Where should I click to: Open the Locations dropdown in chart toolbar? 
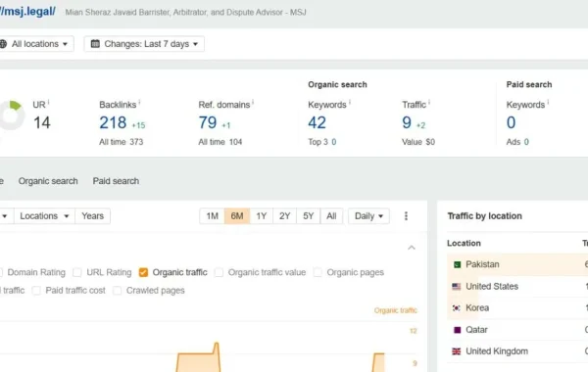click(44, 216)
